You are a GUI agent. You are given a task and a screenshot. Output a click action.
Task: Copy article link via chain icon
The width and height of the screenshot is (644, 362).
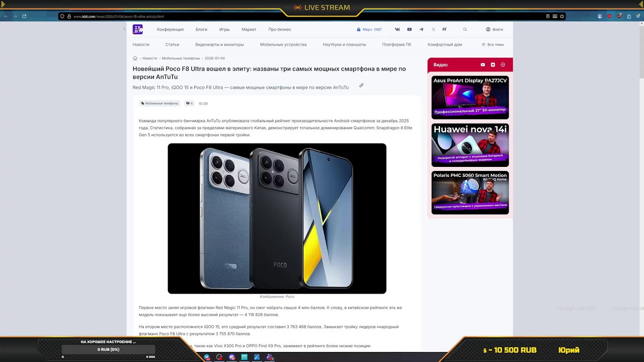[361, 85]
